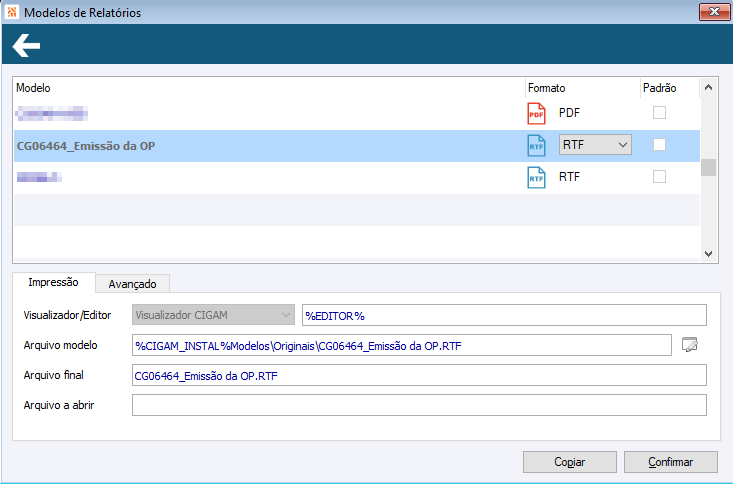Click the list scrollbar down arrow
Image resolution: width=733 pixels, height=484 pixels.
(x=708, y=253)
